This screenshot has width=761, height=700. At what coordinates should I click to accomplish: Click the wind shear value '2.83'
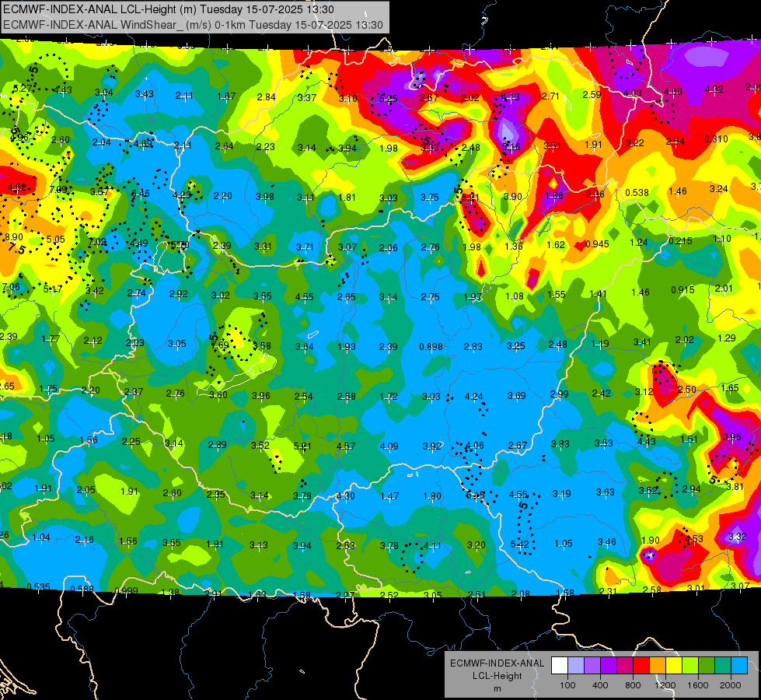pyautogui.click(x=473, y=346)
